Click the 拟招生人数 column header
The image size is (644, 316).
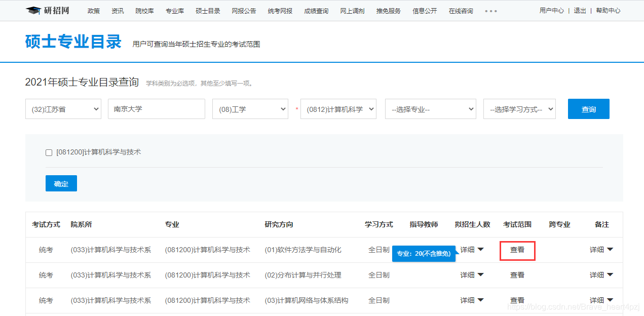click(472, 224)
